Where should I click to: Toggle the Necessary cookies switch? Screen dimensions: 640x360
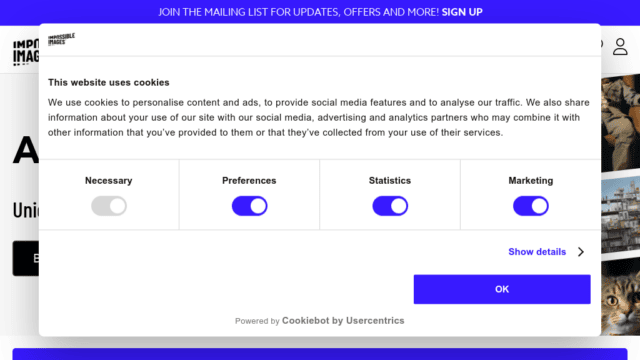[109, 206]
